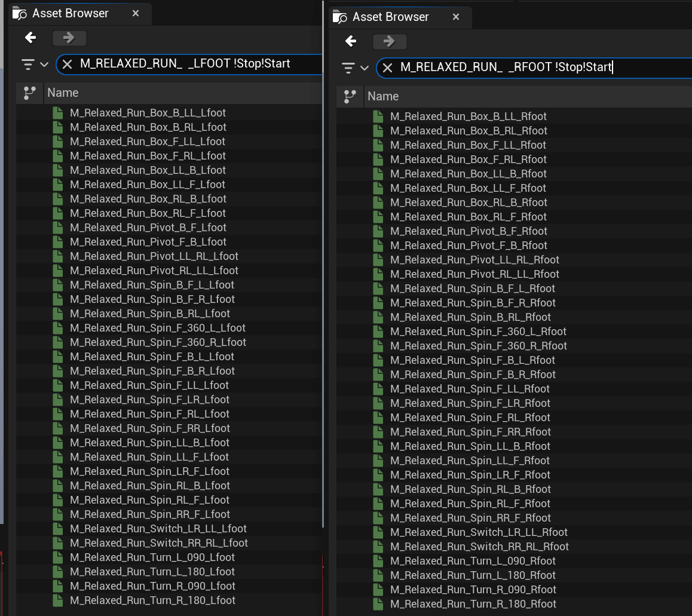Close the left Asset Browser tab
Viewport: 692px width, 616px height.
click(x=136, y=13)
